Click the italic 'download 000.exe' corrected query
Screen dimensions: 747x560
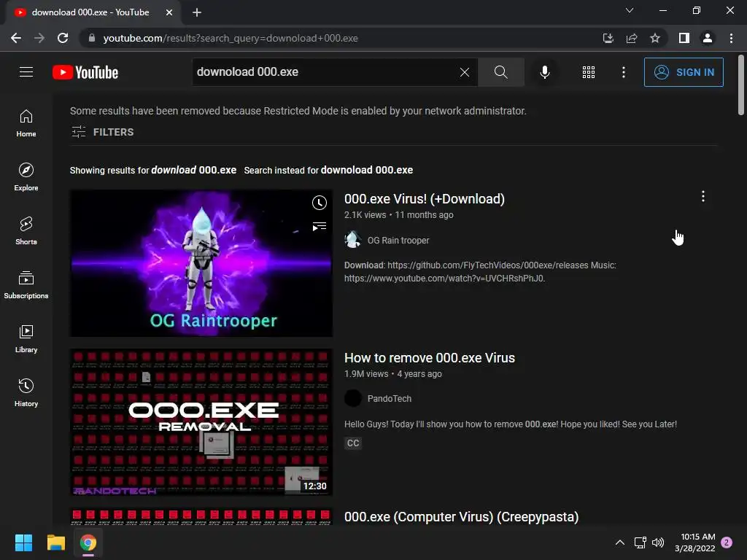[194, 170]
